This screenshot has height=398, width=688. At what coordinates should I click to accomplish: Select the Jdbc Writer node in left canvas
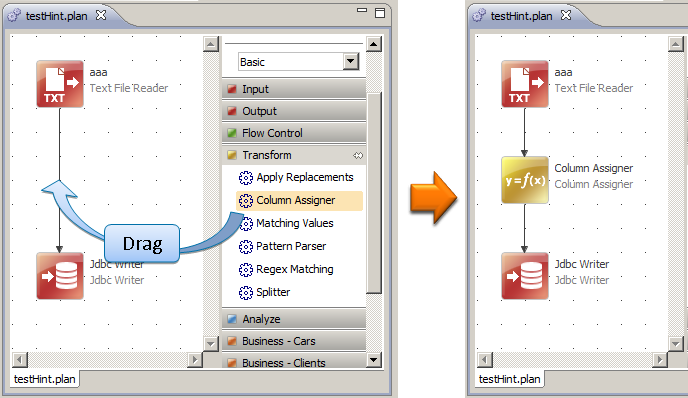click(x=60, y=276)
